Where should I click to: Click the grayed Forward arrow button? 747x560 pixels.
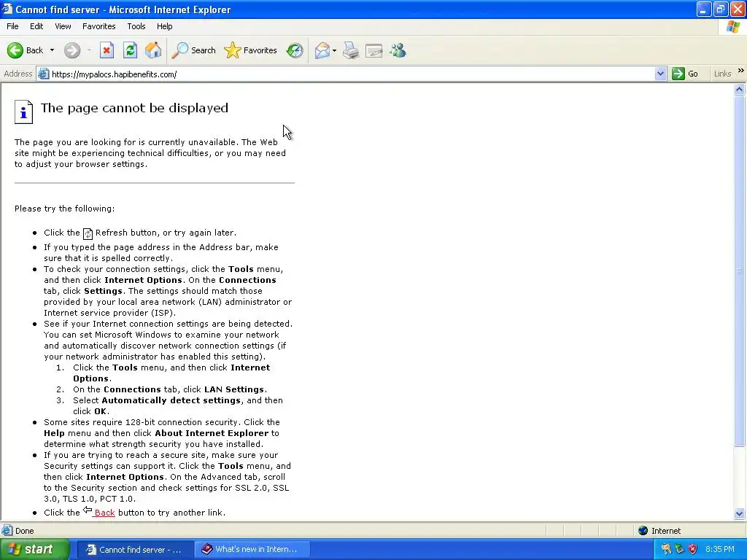tap(72, 50)
